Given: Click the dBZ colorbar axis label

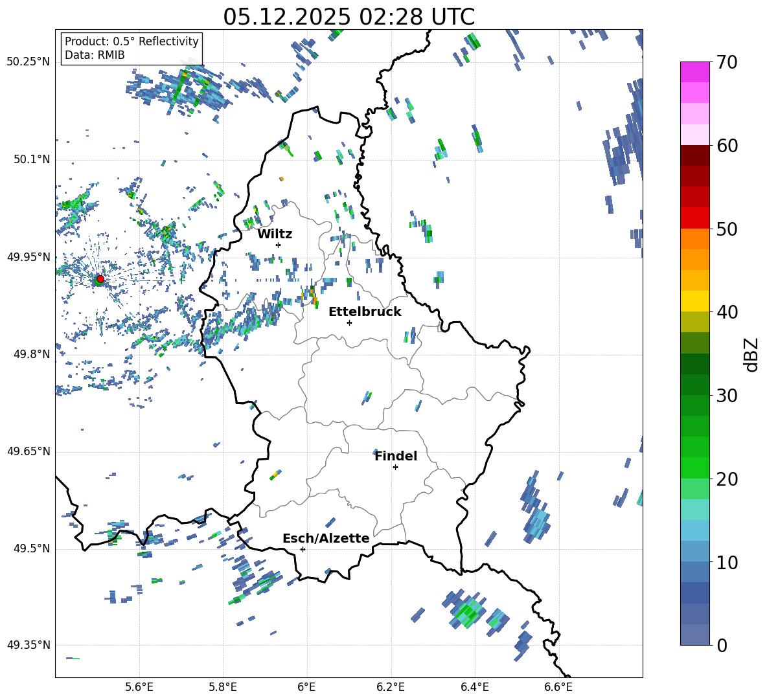Looking at the screenshot, I should tap(751, 354).
